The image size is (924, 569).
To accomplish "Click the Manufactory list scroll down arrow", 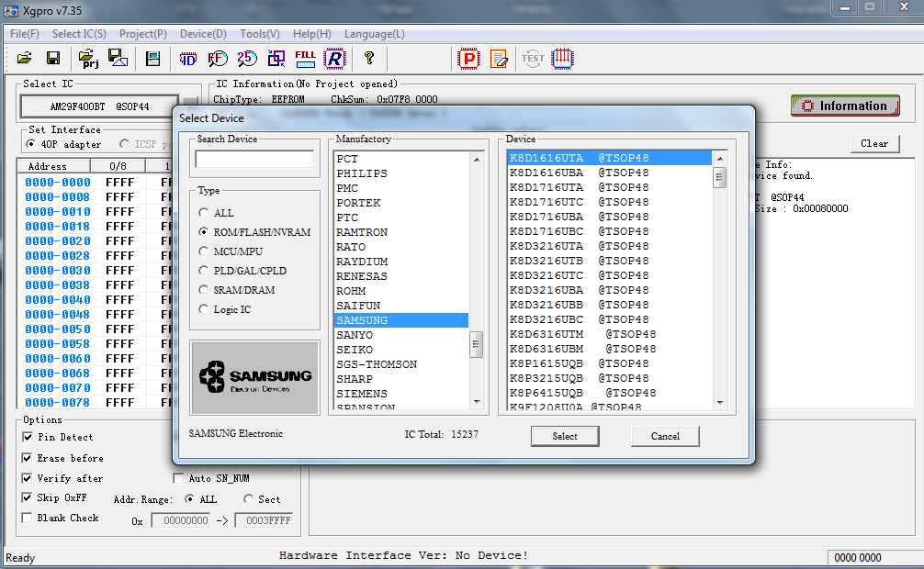I will [477, 402].
